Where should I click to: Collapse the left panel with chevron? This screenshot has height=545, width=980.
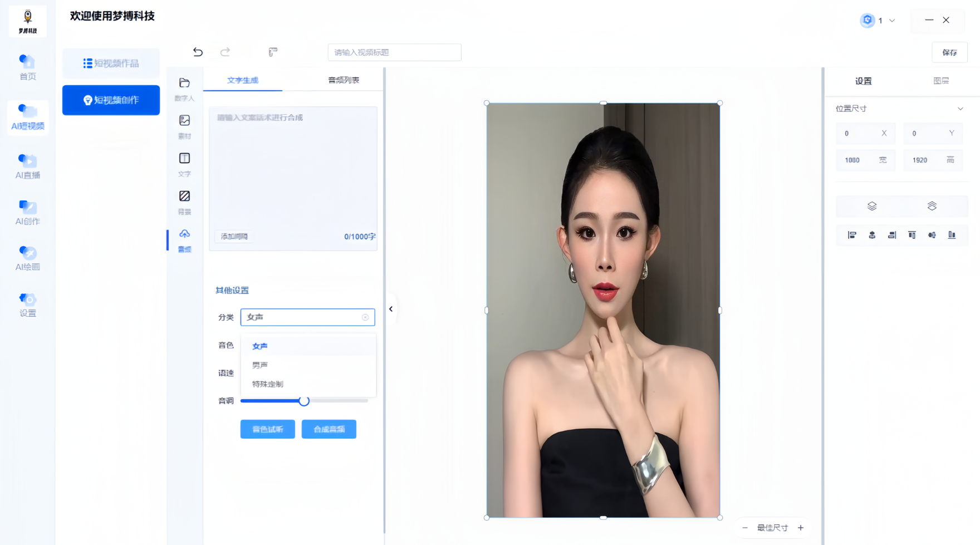391,309
